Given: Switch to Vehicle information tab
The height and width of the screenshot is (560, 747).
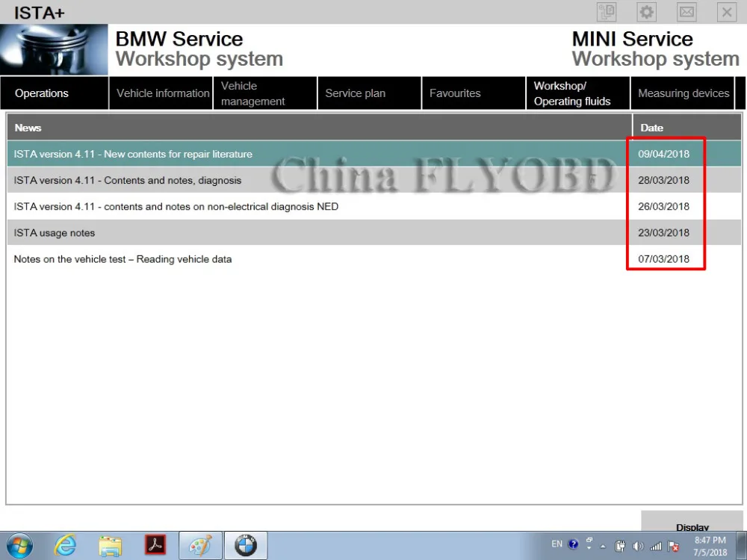Looking at the screenshot, I should 161,93.
